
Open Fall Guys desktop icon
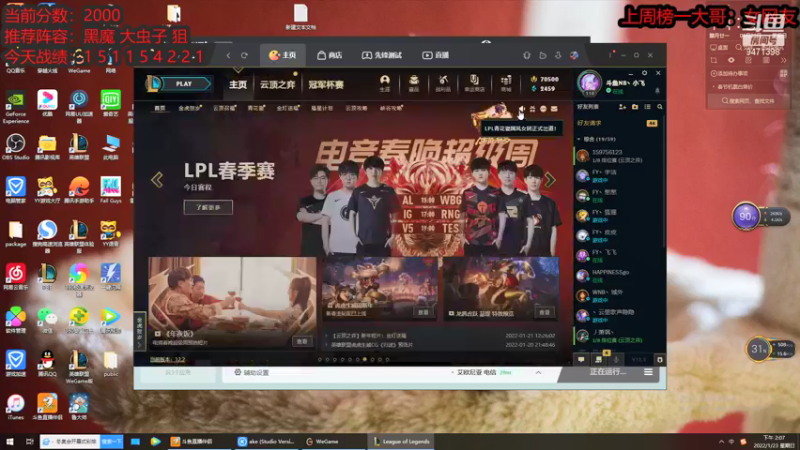110,190
